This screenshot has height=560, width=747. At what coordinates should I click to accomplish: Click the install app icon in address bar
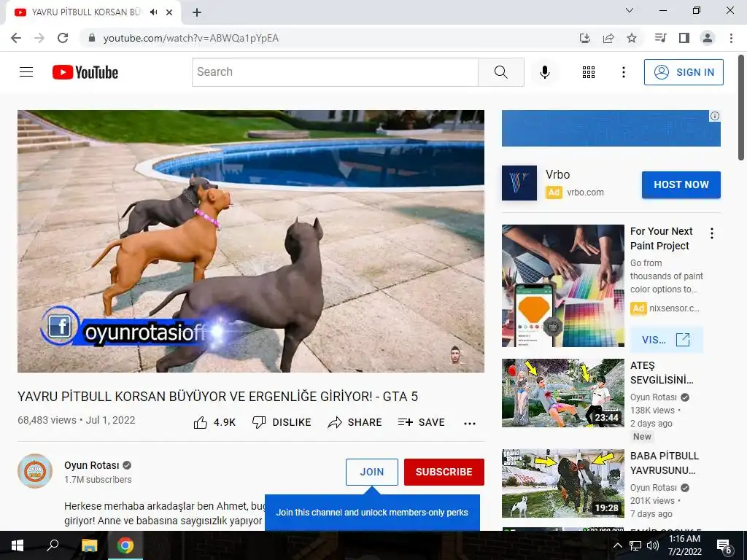584,38
